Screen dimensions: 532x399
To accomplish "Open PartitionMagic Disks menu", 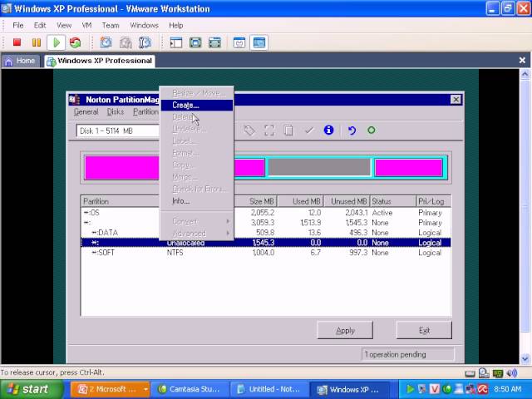I will coord(116,112).
